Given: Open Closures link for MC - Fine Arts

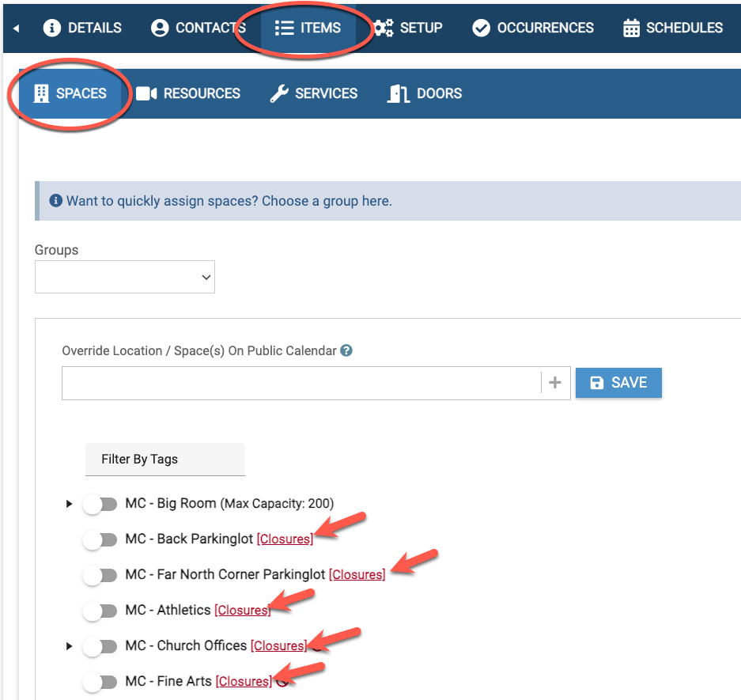Looking at the screenshot, I should [244, 681].
